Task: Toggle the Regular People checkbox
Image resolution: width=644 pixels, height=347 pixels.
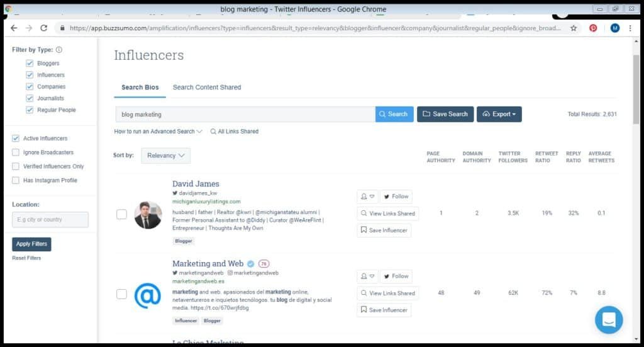Action: pos(30,110)
